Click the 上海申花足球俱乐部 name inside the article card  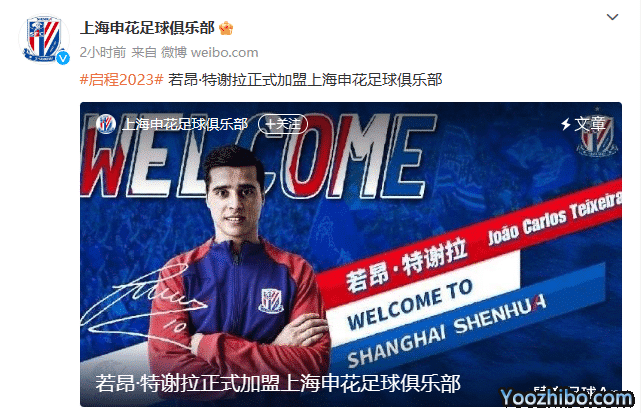click(x=185, y=124)
